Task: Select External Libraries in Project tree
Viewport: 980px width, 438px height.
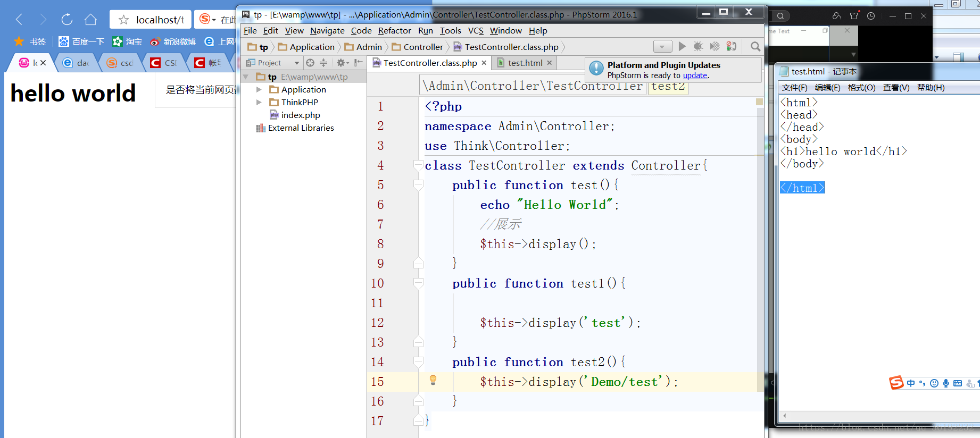Action: [301, 128]
